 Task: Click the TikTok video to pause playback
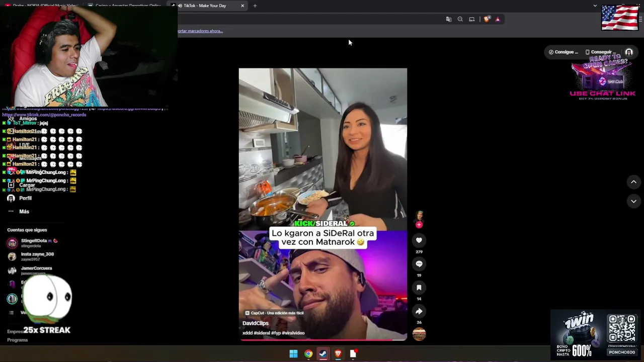[x=323, y=204]
